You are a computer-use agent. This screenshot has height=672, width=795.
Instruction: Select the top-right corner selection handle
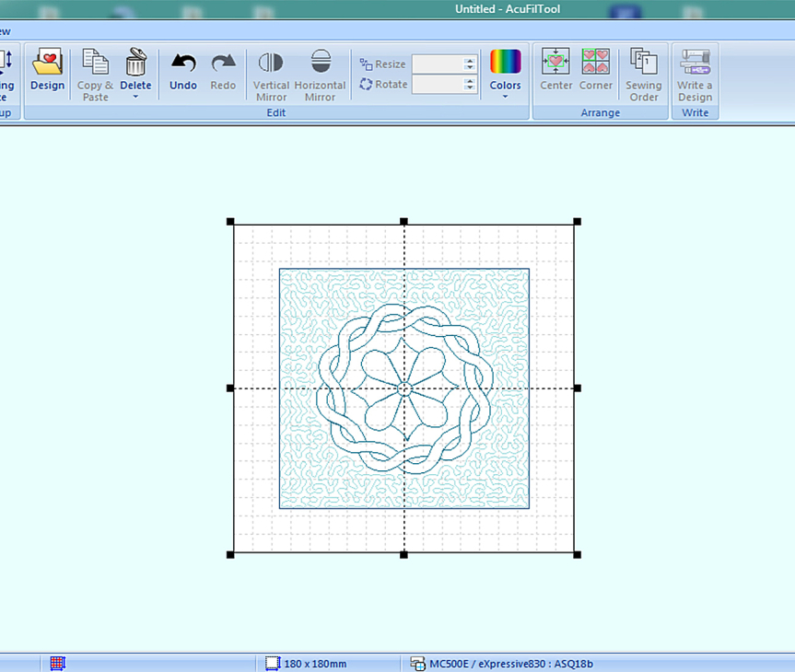(x=577, y=222)
